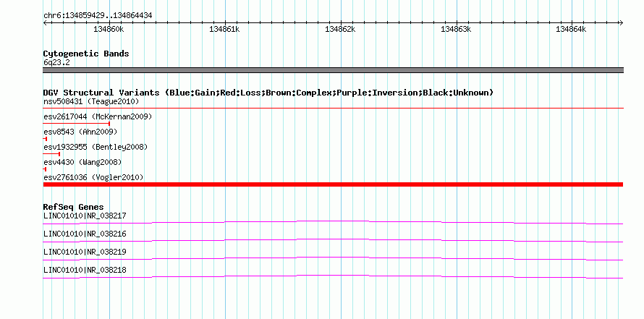Viewport: 644px width, 319px height.
Task: Click the magenta NR_038219 transcript line
Action: pos(333,259)
